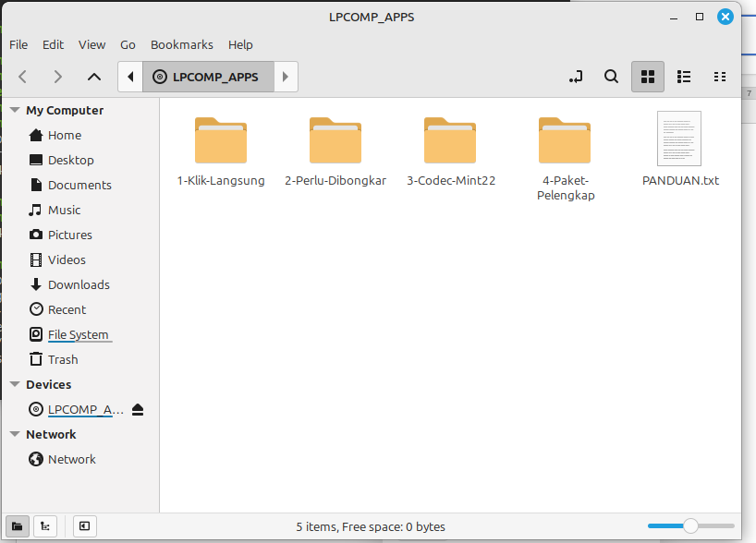The height and width of the screenshot is (543, 756).
Task: Select the 2-Perlu-Dibongkar folder icon
Action: click(335, 140)
